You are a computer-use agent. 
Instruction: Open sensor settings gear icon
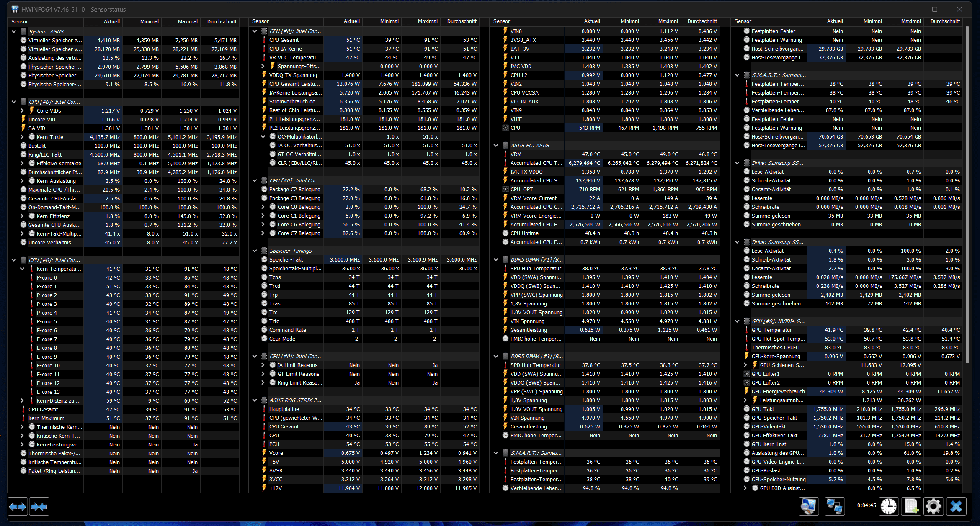coord(934,506)
